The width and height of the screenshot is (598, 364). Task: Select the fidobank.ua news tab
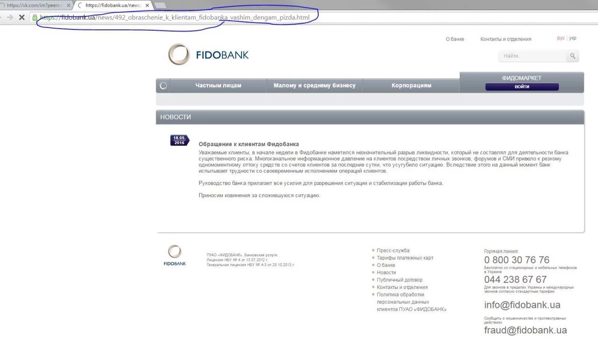click(113, 6)
